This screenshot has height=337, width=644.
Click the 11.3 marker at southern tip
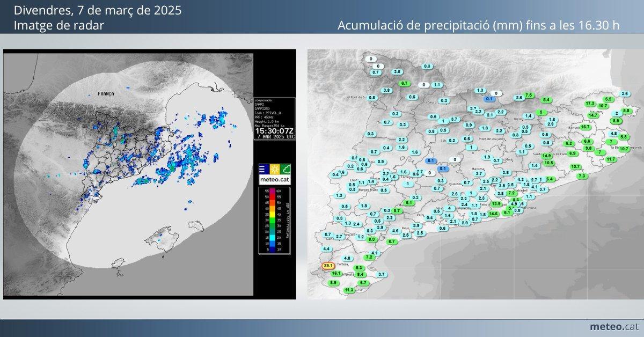pos(349,290)
